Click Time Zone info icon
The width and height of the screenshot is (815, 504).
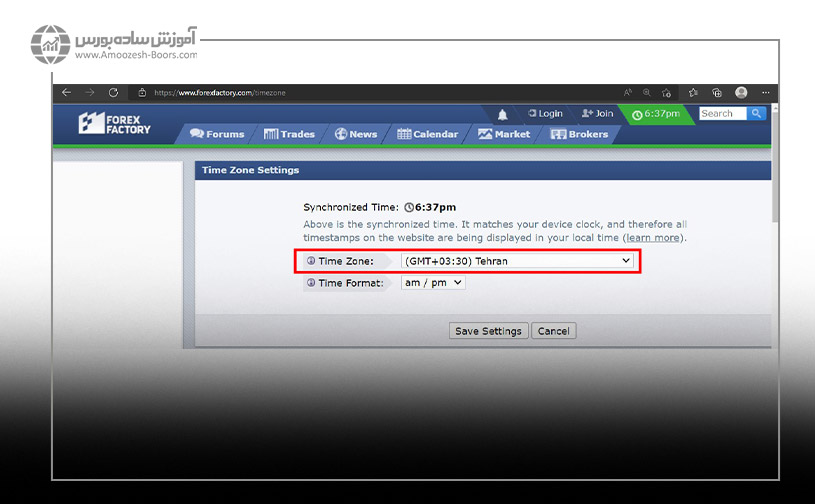[x=311, y=261]
